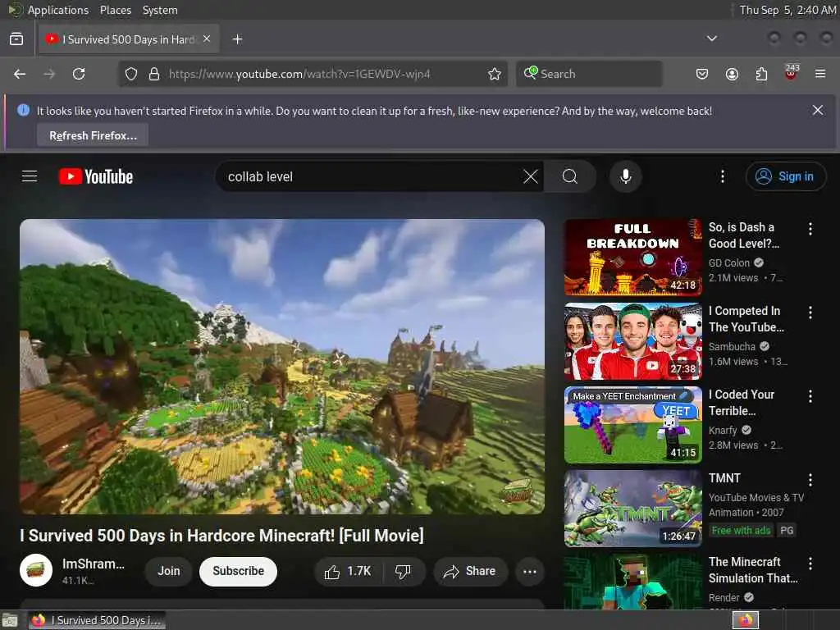Image resolution: width=840 pixels, height=630 pixels.
Task: Open YEET Enchantment 41:15 thumbnail
Action: (632, 425)
